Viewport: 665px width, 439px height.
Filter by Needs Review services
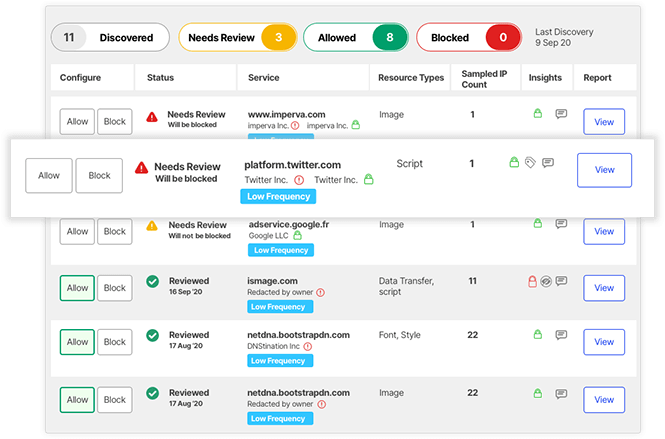tap(238, 37)
